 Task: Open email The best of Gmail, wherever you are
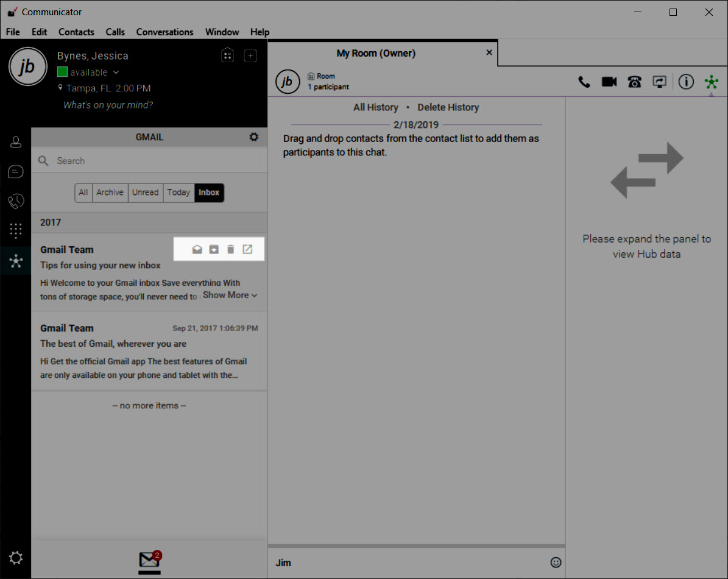tap(149, 351)
